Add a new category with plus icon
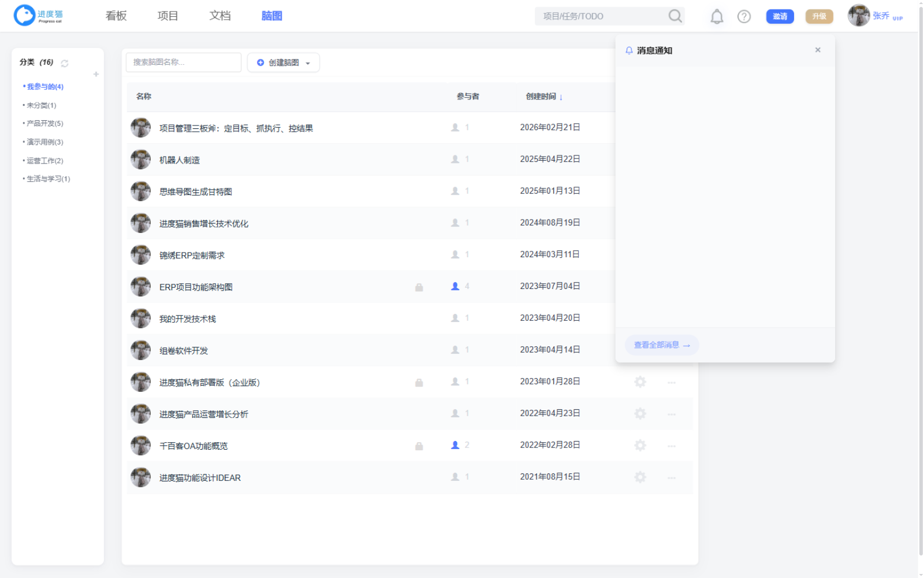Screen dimensions: 924x578 pos(96,74)
